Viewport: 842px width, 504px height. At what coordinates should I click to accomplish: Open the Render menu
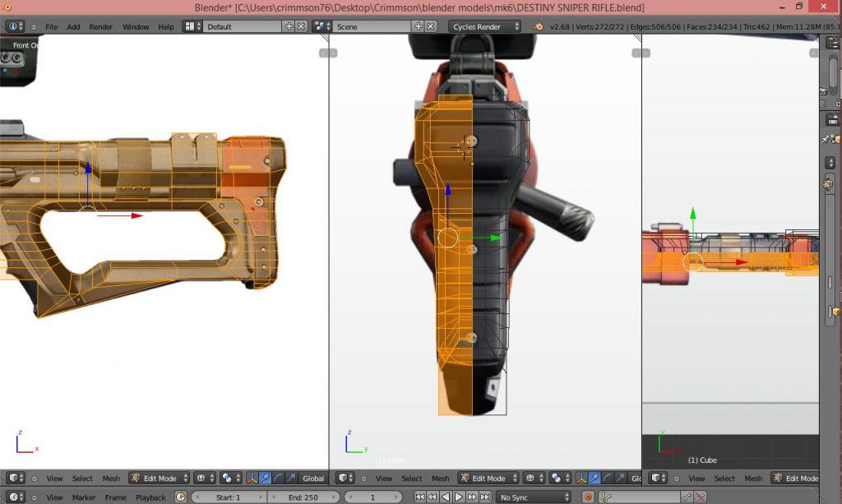pos(101,27)
